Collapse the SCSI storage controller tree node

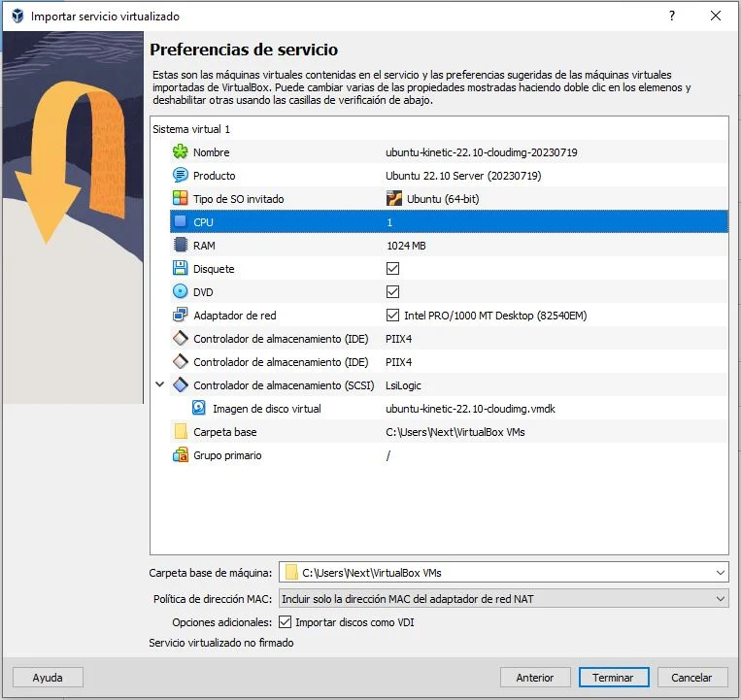[x=160, y=384]
